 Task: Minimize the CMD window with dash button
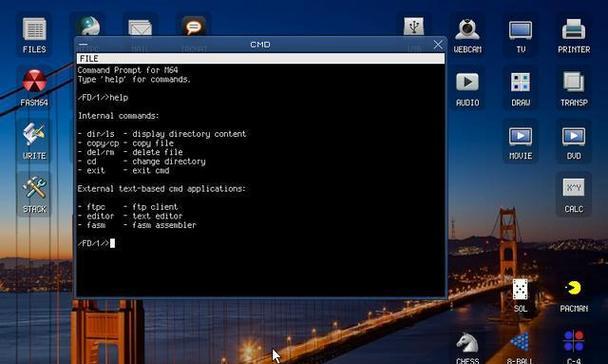[83, 45]
